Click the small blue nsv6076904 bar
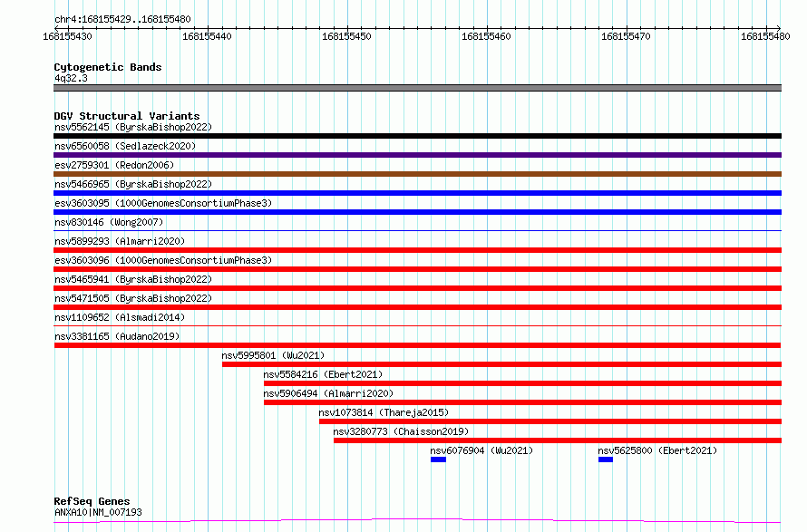The height and width of the screenshot is (532, 807). click(x=439, y=459)
